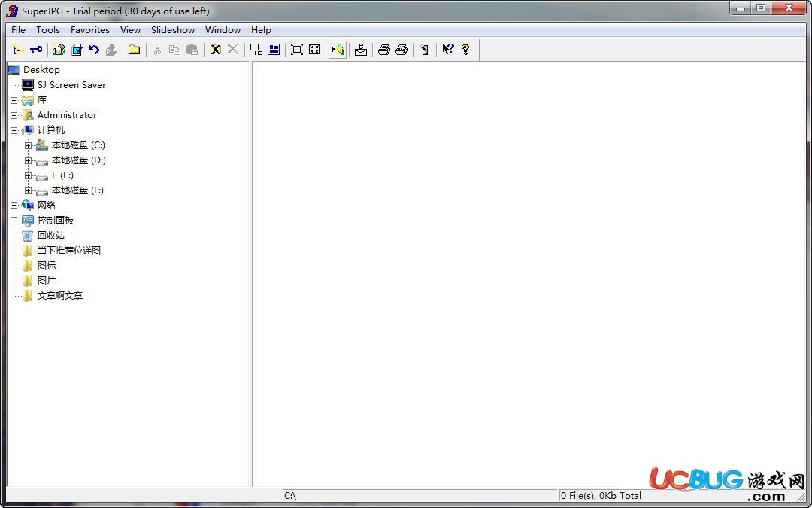Viewport: 812px width, 508px height.
Task: Select the Administrator tree item
Action: 68,115
